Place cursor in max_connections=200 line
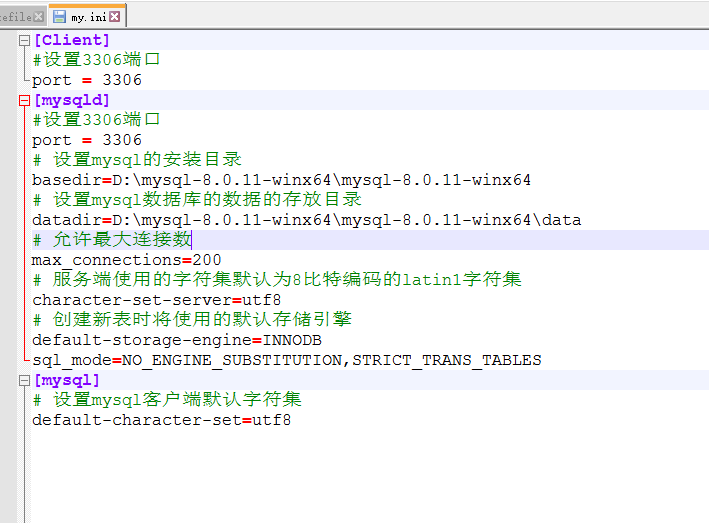Image resolution: width=709 pixels, height=523 pixels. (127, 260)
